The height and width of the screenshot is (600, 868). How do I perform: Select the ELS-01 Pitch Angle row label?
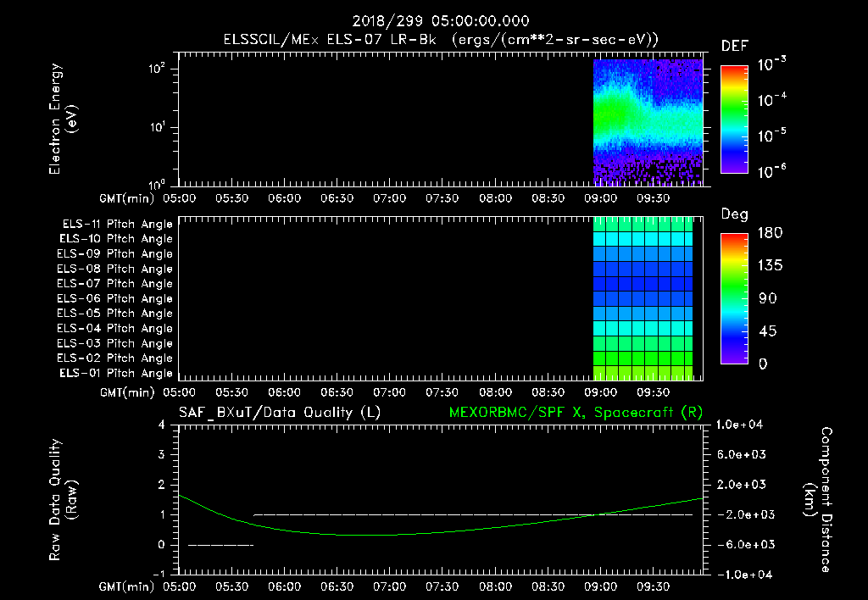[x=116, y=373]
